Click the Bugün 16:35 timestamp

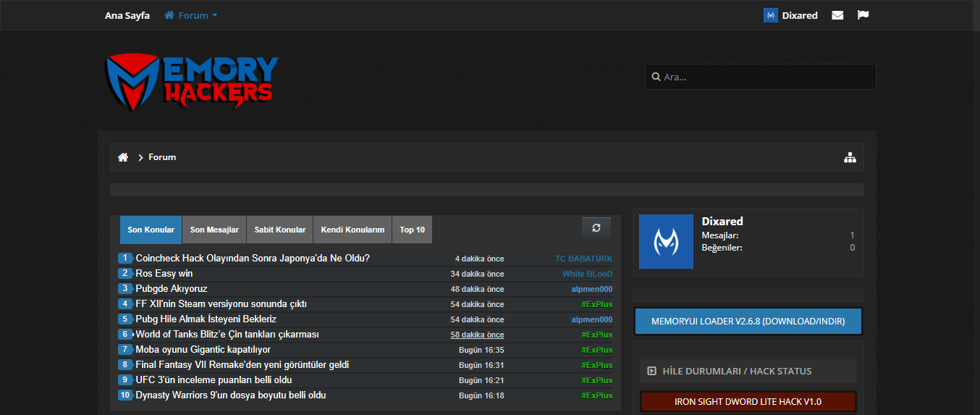point(481,350)
